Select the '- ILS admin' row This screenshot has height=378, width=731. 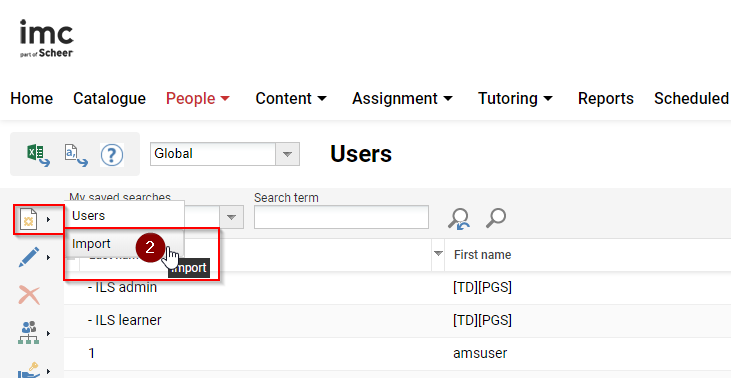[397, 288]
